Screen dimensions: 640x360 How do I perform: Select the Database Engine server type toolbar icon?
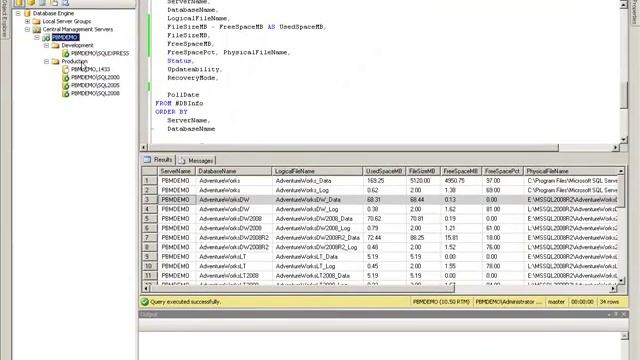(19, 3)
